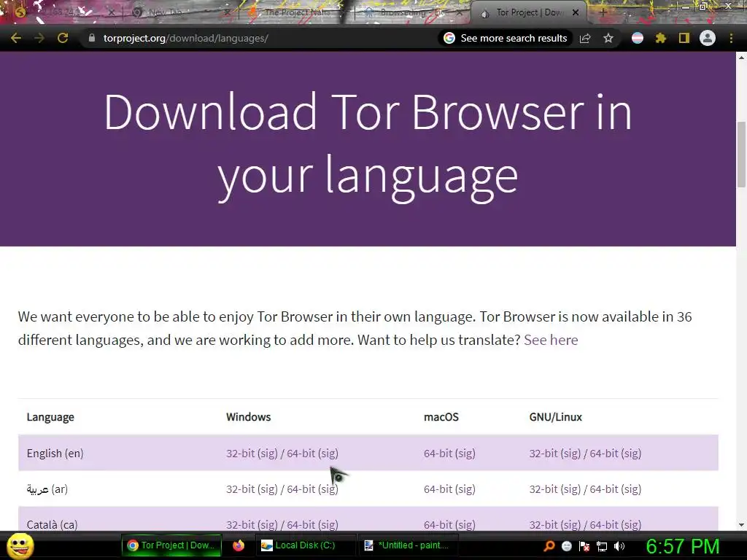The image size is (747, 560).
Task: Click the GNU/Linux column header
Action: [555, 417]
